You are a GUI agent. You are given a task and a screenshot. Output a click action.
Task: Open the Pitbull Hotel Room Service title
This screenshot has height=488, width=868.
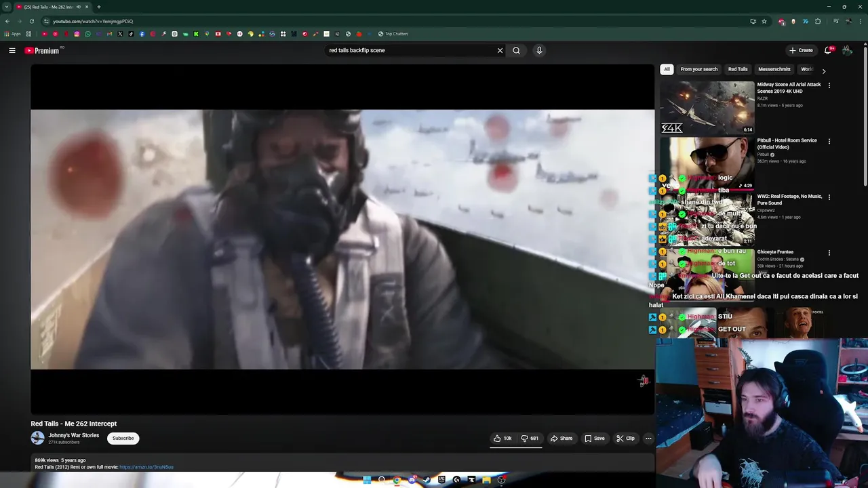coord(787,144)
